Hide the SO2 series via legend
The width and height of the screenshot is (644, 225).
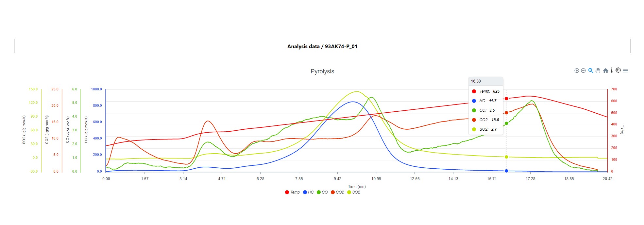[x=354, y=192]
